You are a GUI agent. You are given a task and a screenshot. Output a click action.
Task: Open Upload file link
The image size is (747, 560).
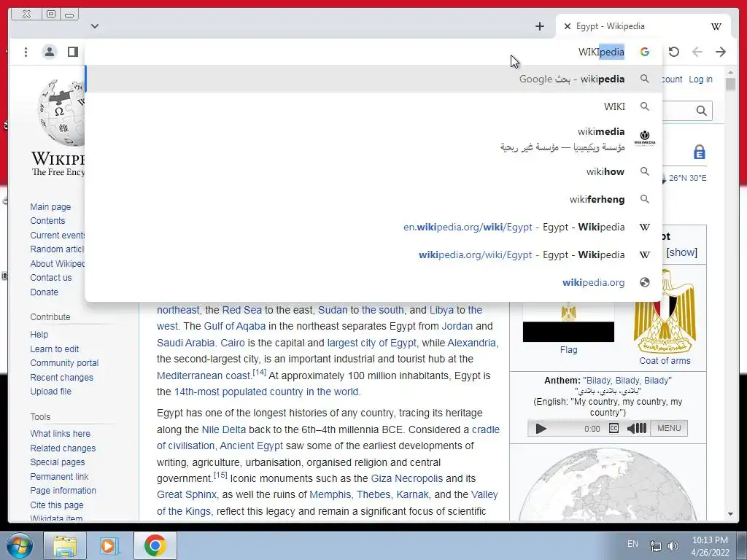coord(50,392)
